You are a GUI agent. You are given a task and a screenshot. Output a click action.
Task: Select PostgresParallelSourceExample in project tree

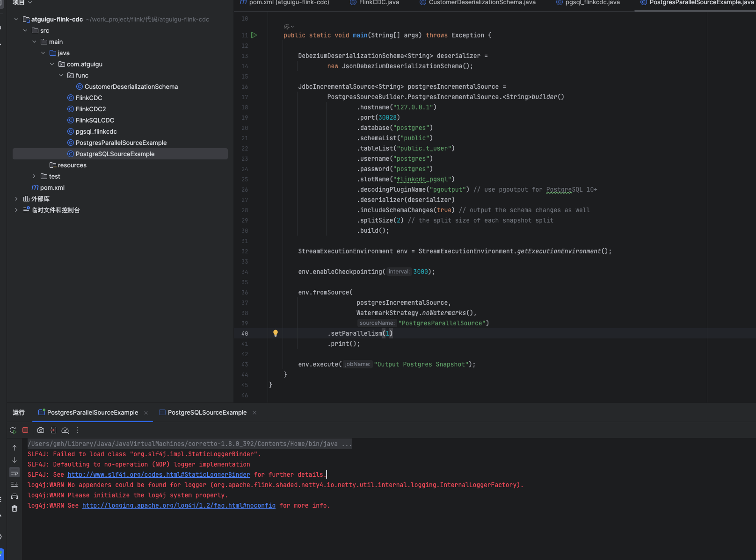click(x=121, y=143)
